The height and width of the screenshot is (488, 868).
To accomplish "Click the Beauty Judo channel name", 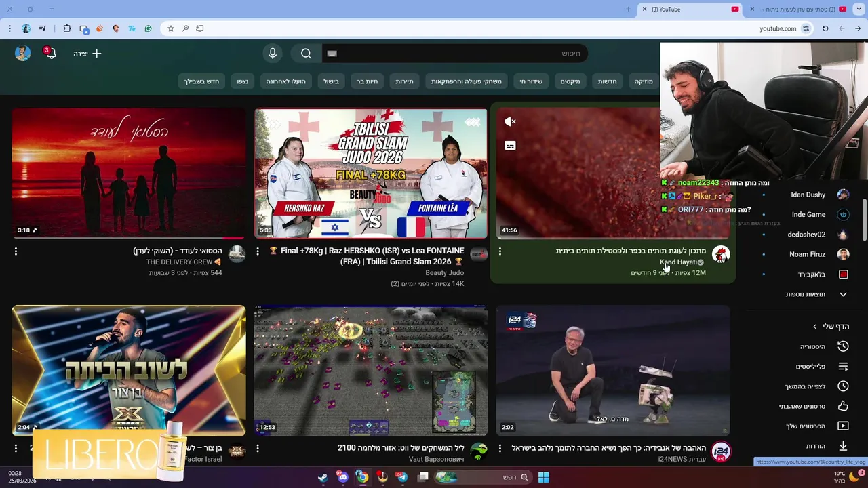I will 445,272.
